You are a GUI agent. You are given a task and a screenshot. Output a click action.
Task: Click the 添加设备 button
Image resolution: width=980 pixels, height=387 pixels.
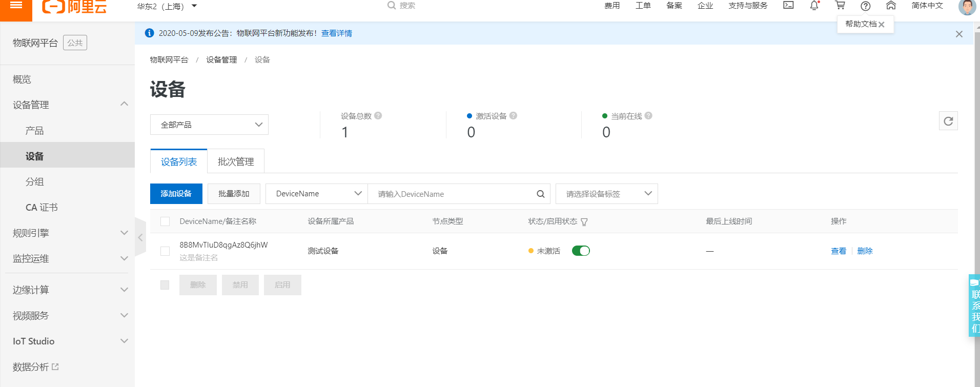(176, 194)
